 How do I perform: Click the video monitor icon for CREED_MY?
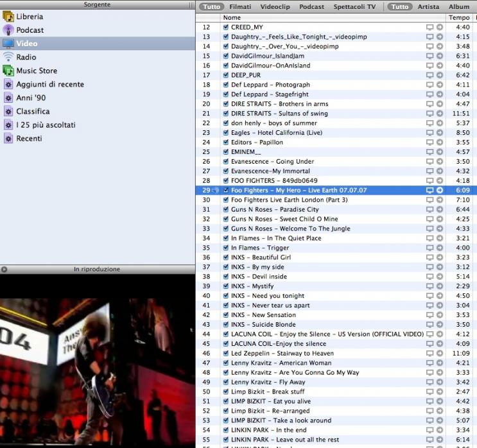(429, 27)
